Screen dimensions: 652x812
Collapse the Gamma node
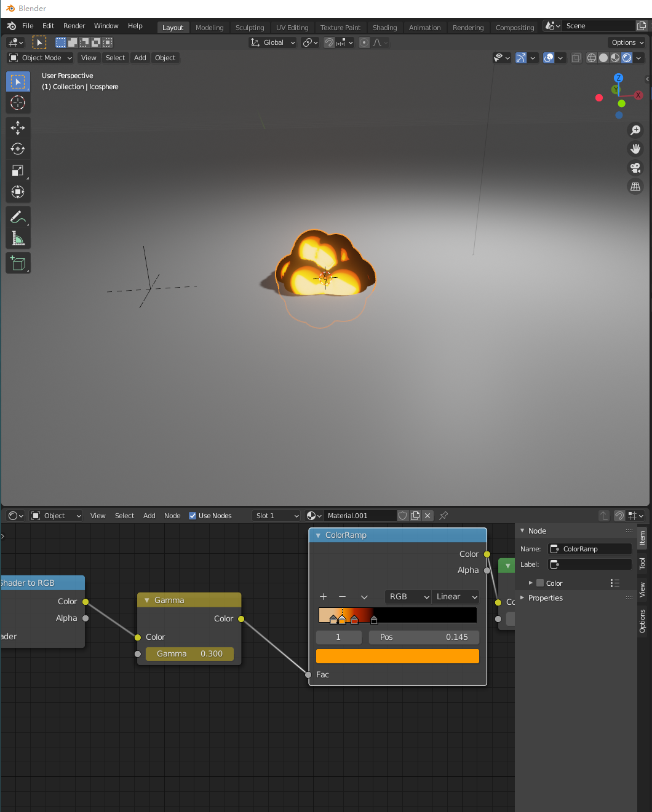point(147,601)
